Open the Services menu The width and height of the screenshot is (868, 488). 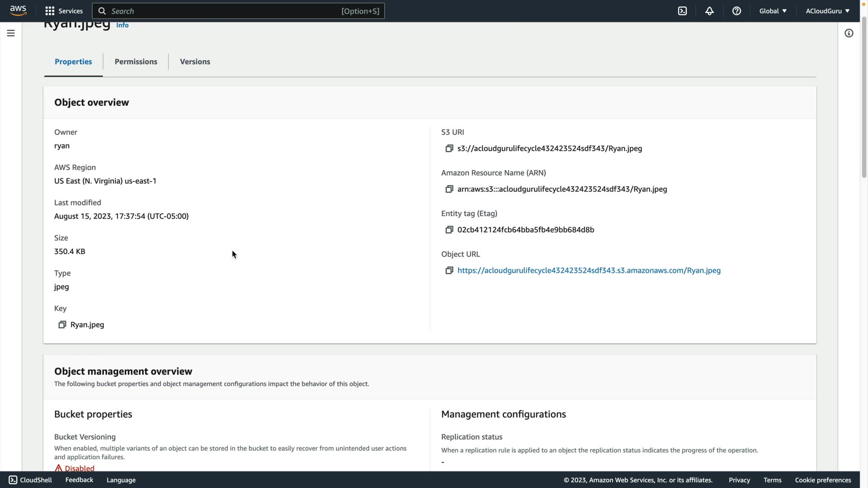pos(64,11)
